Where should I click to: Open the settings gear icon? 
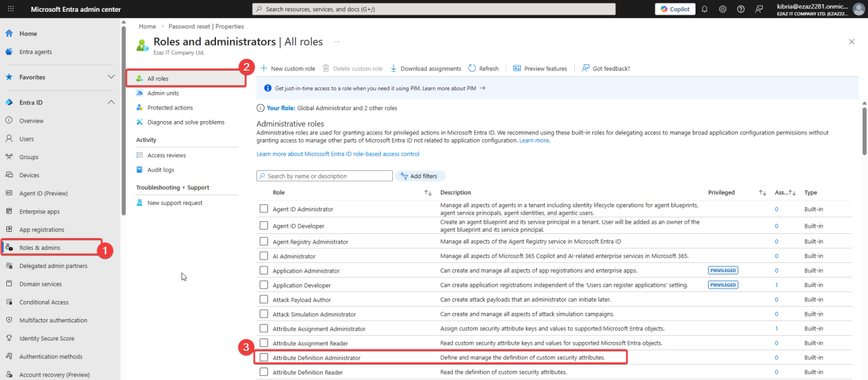point(723,9)
